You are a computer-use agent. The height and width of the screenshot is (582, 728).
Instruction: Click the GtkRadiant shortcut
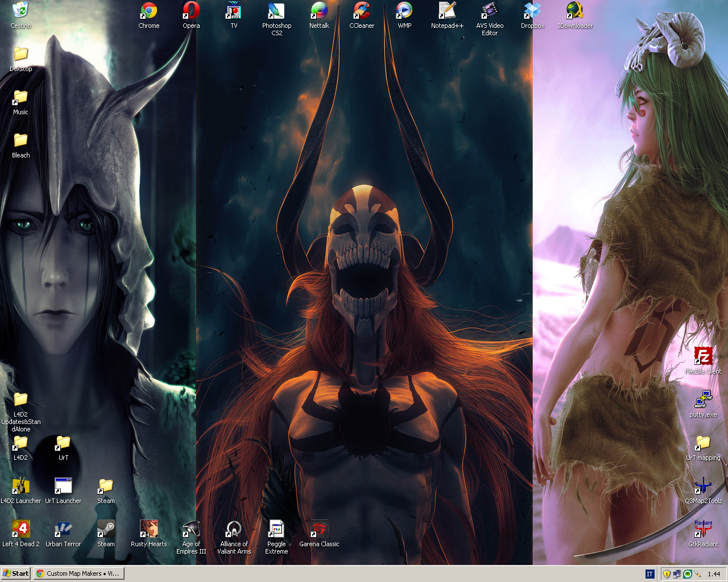click(703, 530)
